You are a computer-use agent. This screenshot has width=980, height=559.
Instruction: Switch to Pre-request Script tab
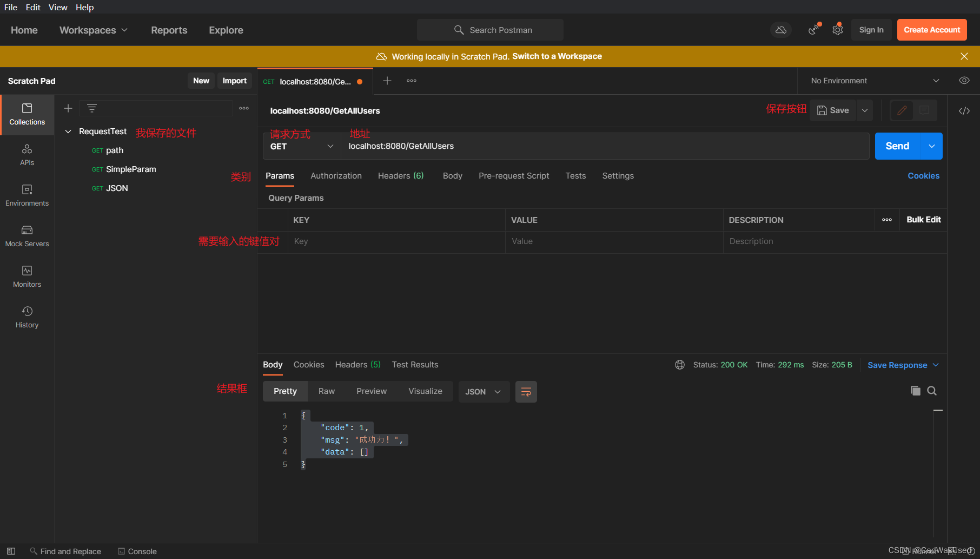pos(514,176)
